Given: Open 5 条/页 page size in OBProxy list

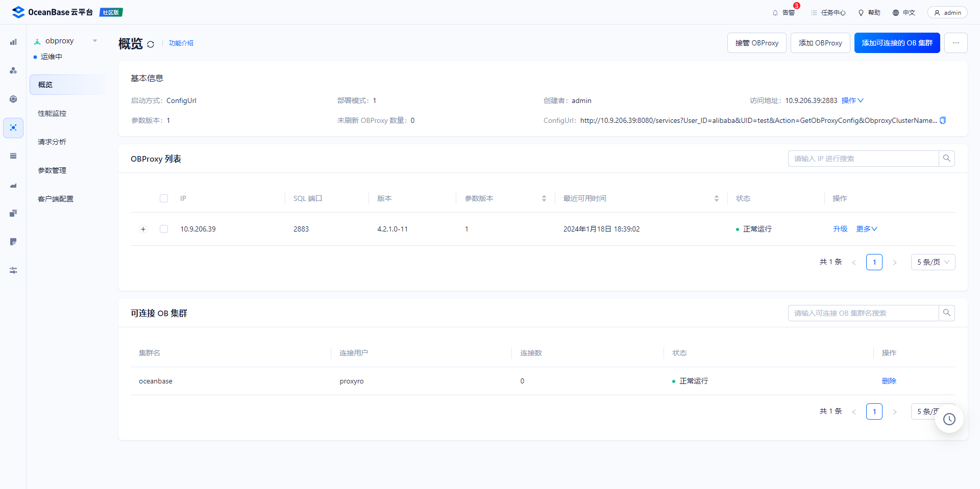Looking at the screenshot, I should click(933, 262).
